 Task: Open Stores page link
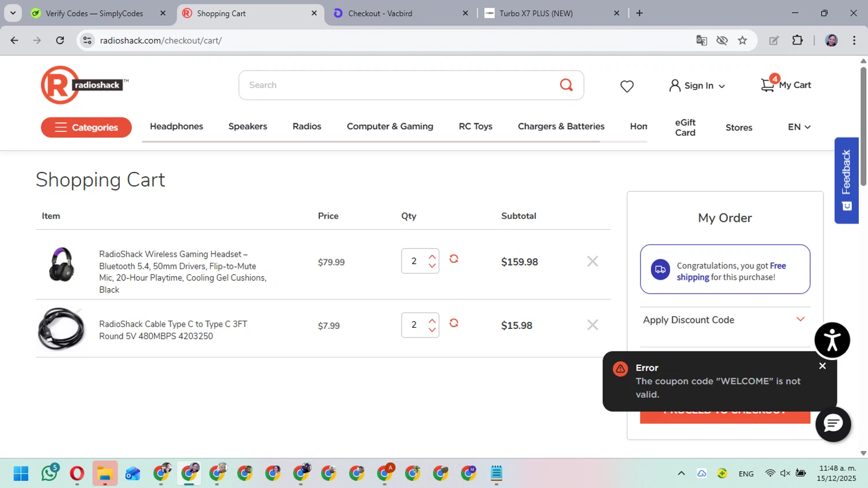739,127
